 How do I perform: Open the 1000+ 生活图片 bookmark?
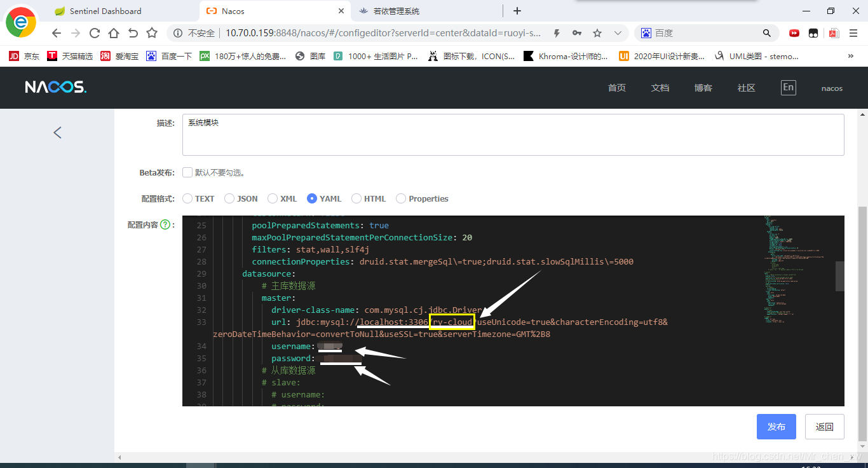pyautogui.click(x=376, y=56)
